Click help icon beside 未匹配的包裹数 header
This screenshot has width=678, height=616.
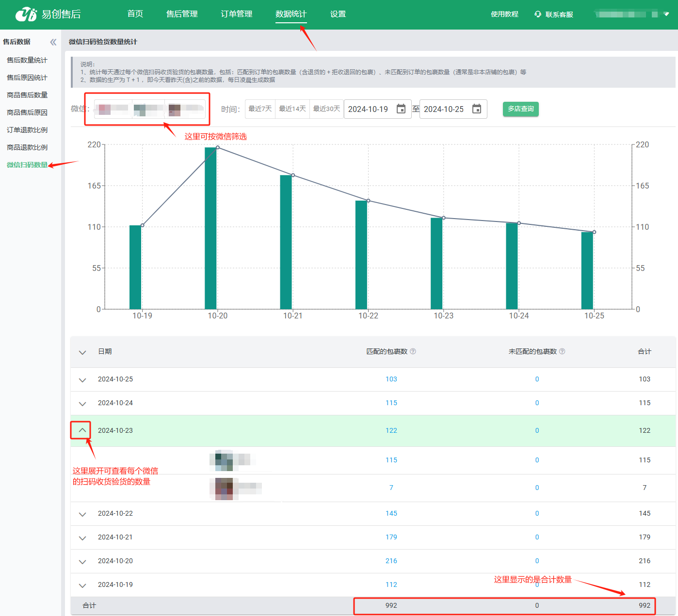point(562,351)
